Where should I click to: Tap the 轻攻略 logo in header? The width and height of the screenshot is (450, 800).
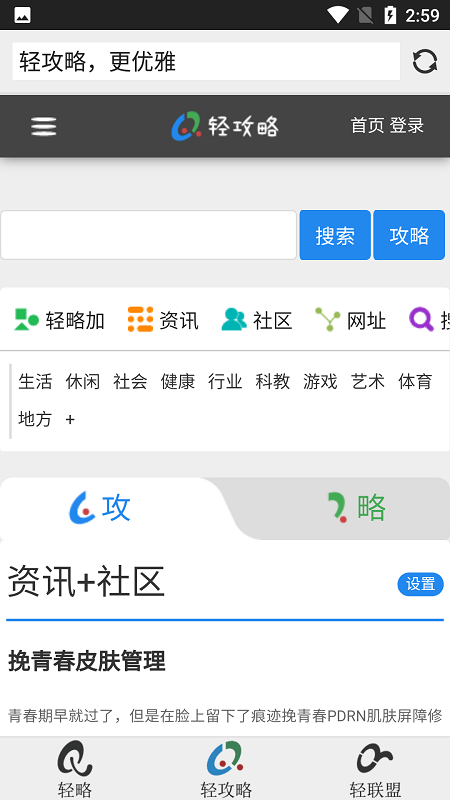[x=224, y=126]
